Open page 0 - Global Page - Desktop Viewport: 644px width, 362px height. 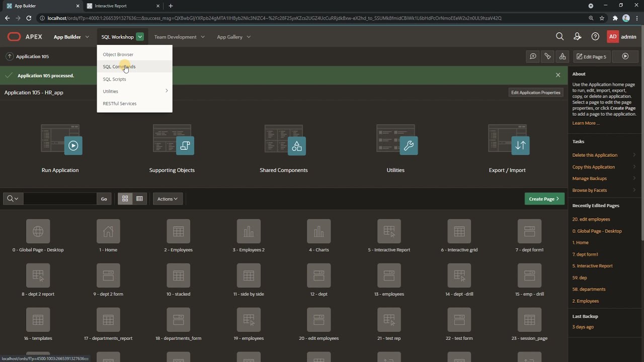(x=38, y=231)
